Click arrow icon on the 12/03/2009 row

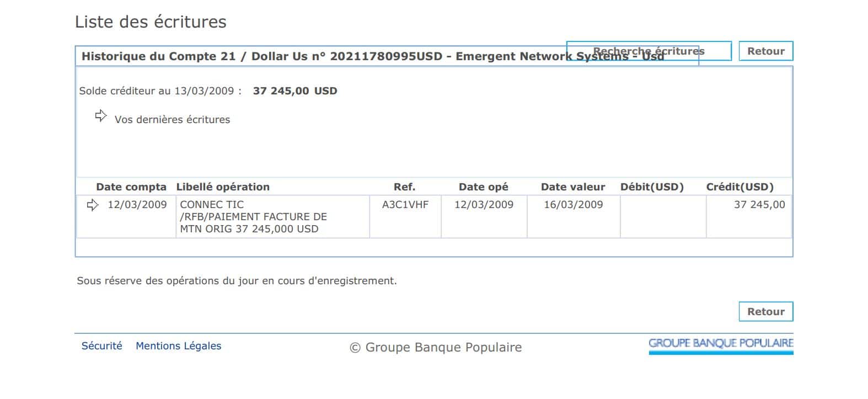coord(93,205)
